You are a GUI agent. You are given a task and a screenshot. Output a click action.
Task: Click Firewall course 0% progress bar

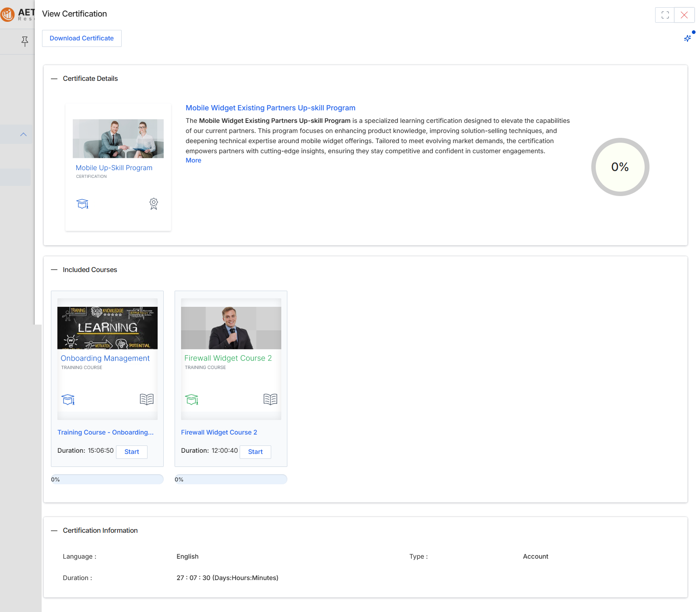pos(231,479)
